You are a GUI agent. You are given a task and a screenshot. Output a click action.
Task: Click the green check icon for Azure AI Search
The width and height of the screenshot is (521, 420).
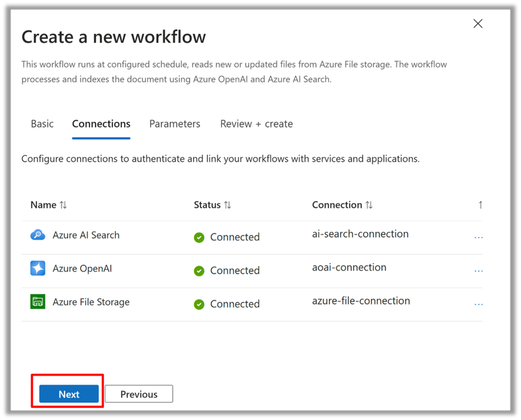click(x=199, y=237)
